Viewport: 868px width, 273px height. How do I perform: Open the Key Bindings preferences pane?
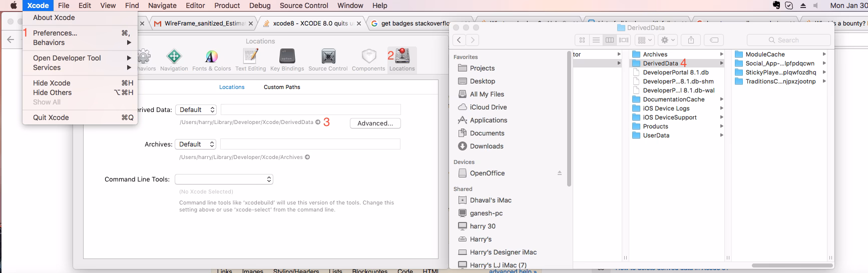point(287,60)
